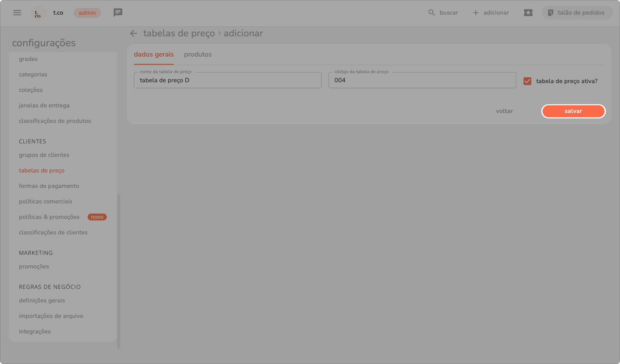
Task: Click the código da tabela de preço field
Action: point(422,80)
